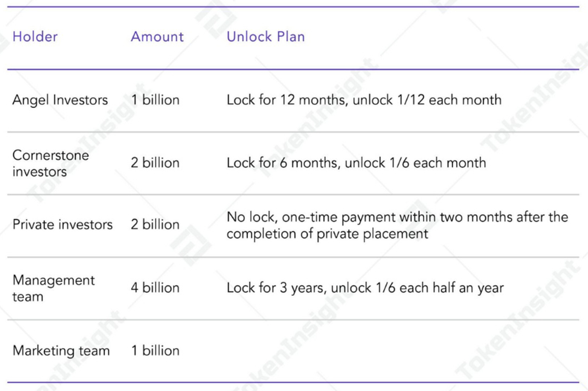Click Private investors' 2 billion amount

[155, 225]
